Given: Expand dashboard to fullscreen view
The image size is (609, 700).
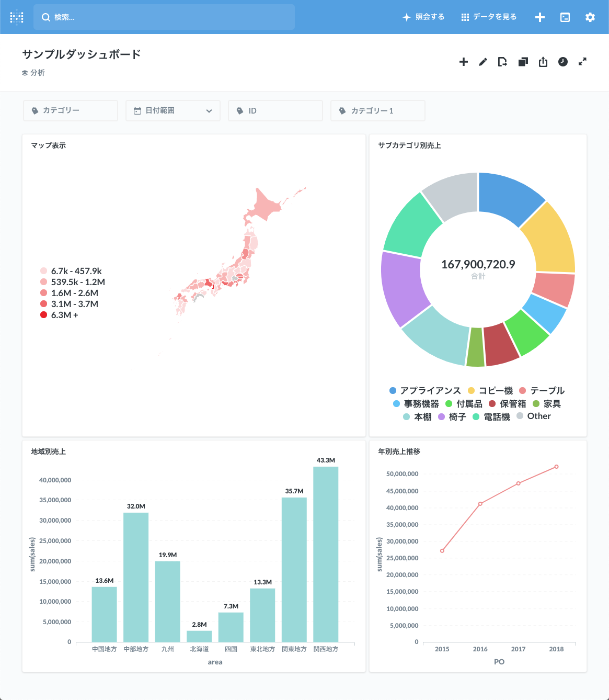Looking at the screenshot, I should [583, 62].
